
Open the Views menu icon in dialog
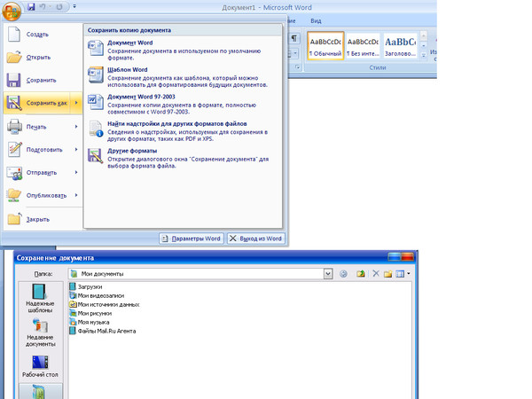401,274
